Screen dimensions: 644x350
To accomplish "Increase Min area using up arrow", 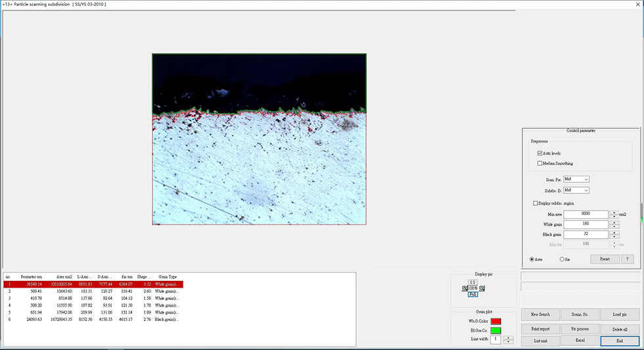I will click(614, 212).
